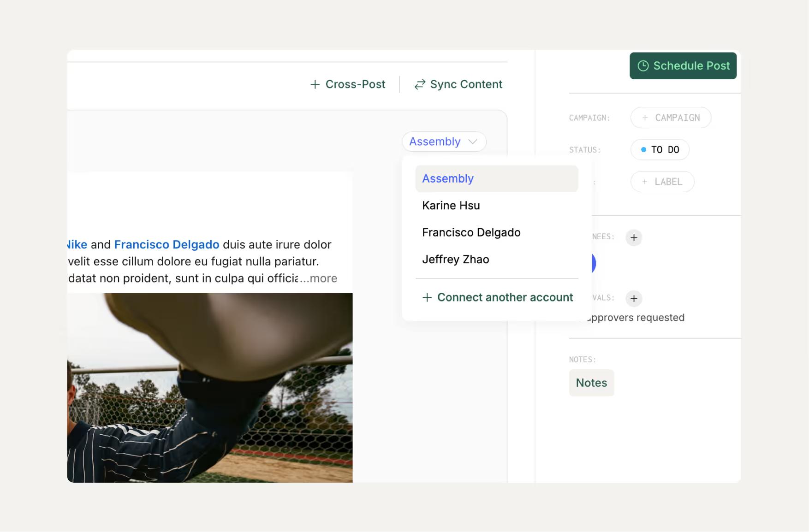809x532 pixels.
Task: Expand post text with ...more
Action: 319,278
